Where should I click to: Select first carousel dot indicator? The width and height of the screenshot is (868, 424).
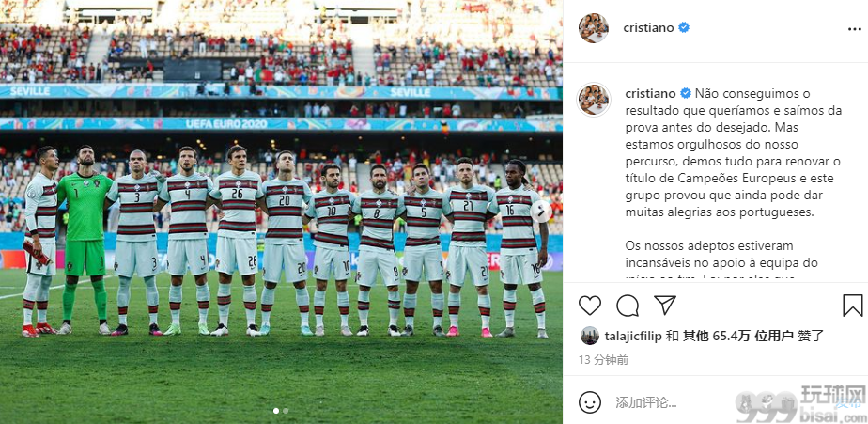[276, 411]
